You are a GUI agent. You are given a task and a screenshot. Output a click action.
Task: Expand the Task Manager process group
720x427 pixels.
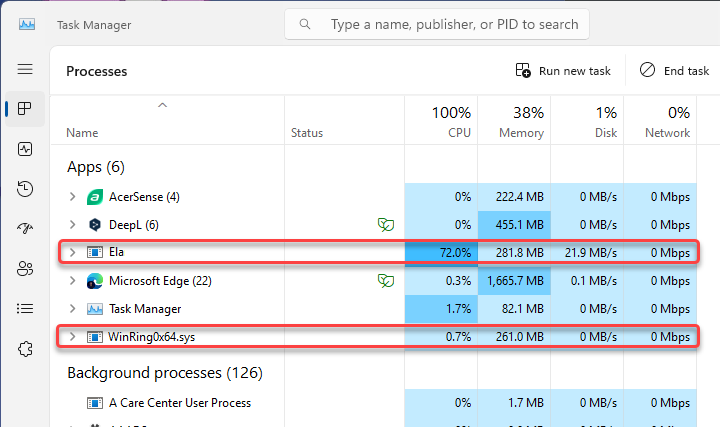[73, 309]
